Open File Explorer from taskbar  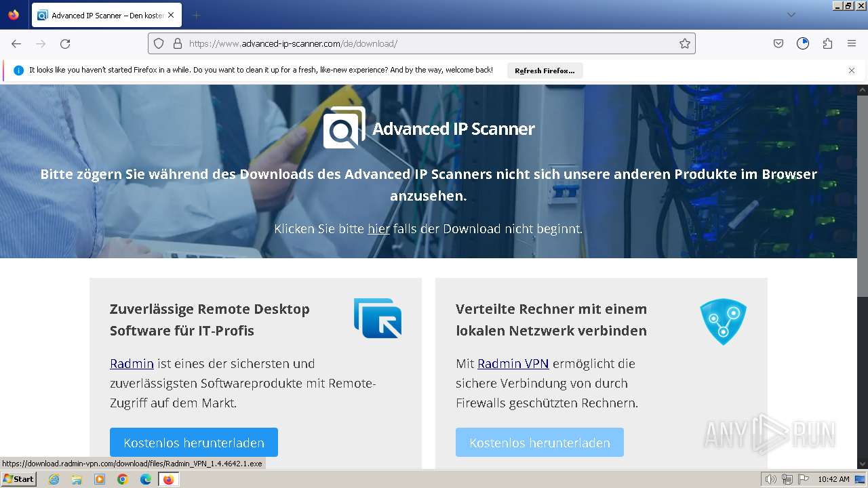click(77, 479)
